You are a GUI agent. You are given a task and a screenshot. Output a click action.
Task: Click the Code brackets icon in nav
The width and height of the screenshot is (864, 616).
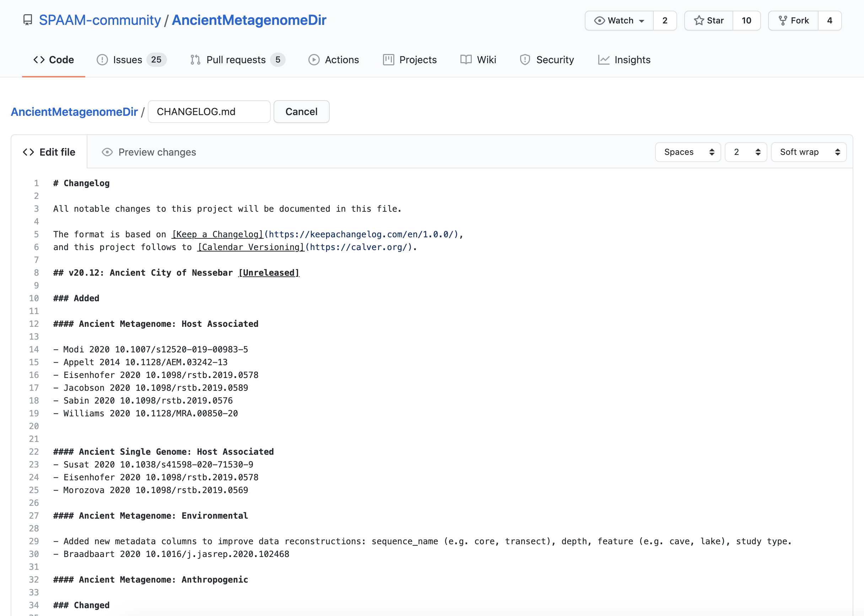39,60
